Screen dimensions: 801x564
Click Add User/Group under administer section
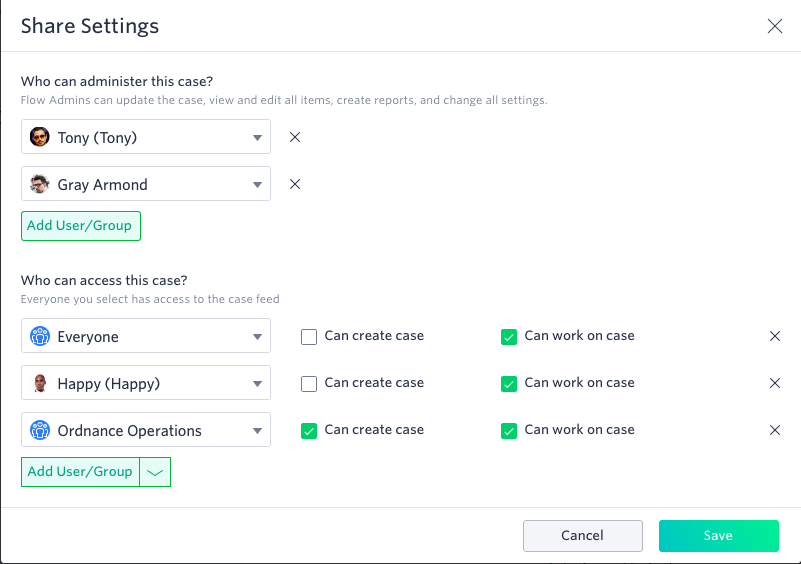coord(81,226)
